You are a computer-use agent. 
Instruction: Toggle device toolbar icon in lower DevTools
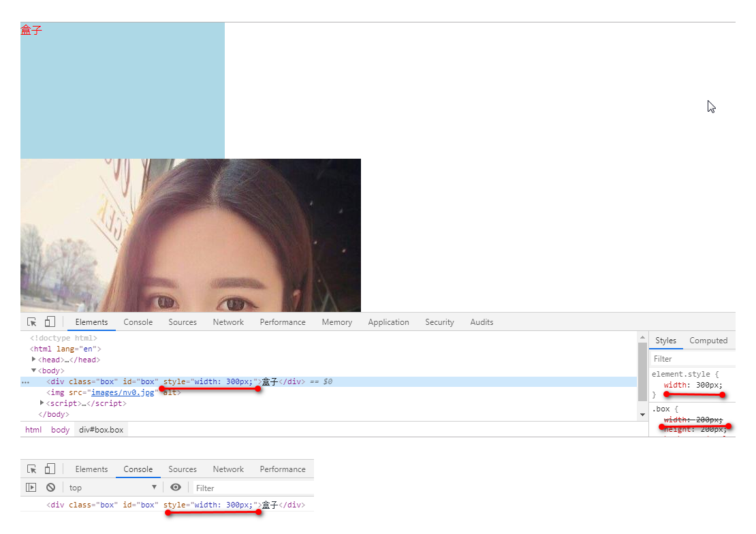[50, 469]
